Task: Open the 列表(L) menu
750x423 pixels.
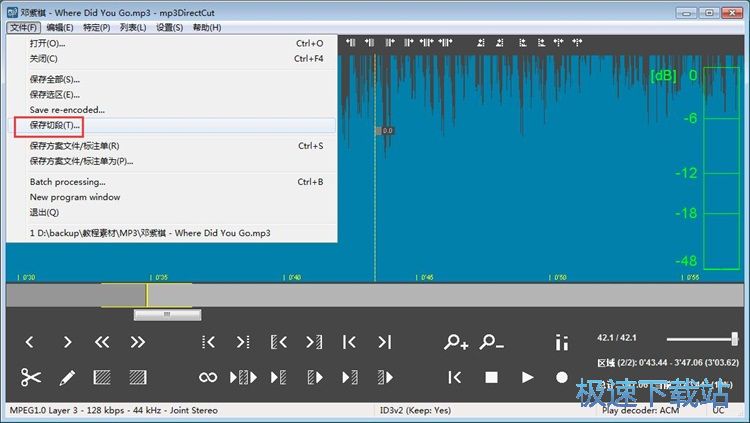Action: [132, 27]
